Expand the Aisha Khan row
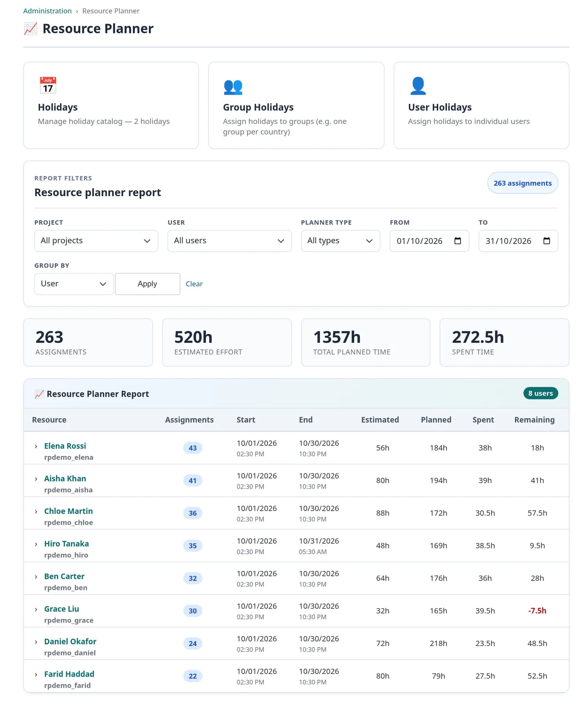 coord(36,479)
